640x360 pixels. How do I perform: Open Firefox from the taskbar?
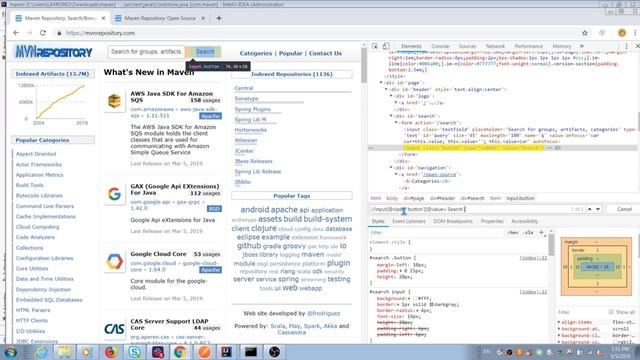[x=111, y=352]
